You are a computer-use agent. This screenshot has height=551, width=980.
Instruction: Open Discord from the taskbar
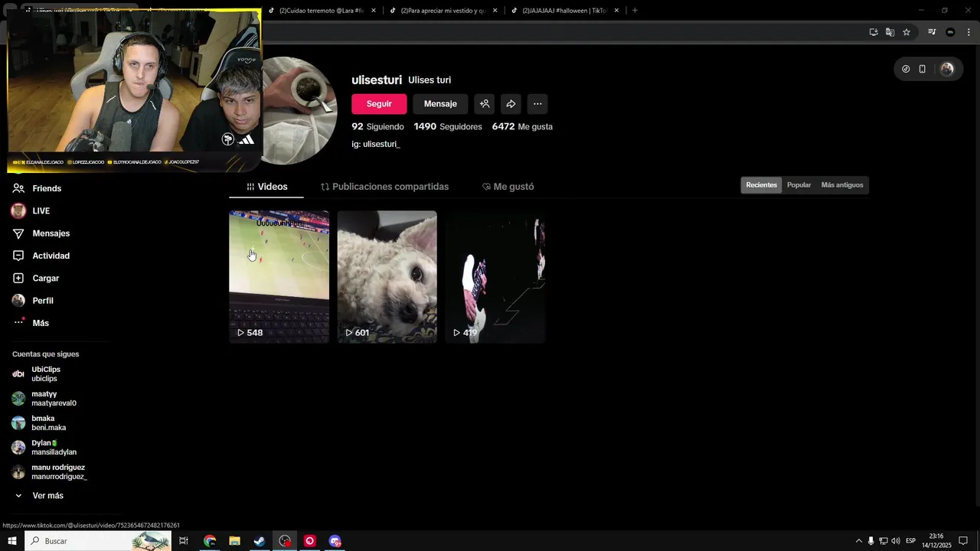(x=335, y=541)
